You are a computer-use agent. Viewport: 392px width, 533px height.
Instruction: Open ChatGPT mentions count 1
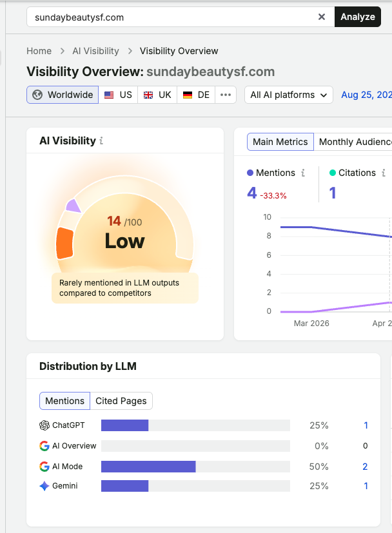pyautogui.click(x=366, y=425)
